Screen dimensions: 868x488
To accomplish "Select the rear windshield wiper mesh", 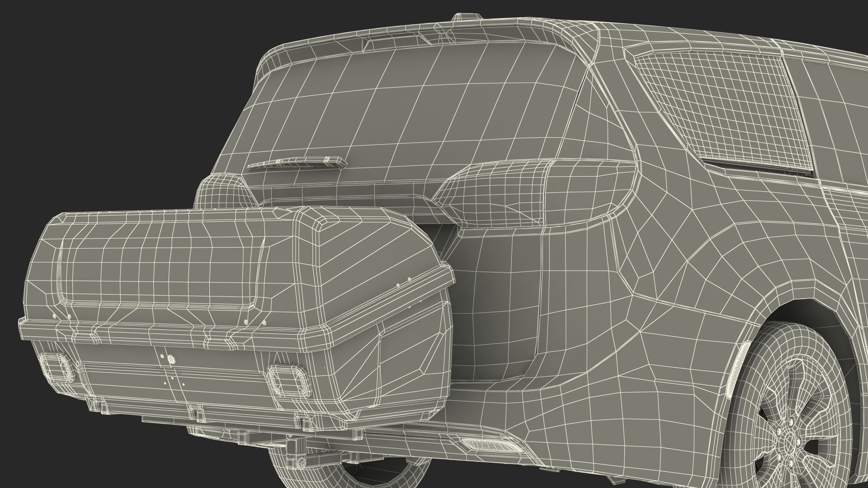I will pyautogui.click(x=297, y=164).
